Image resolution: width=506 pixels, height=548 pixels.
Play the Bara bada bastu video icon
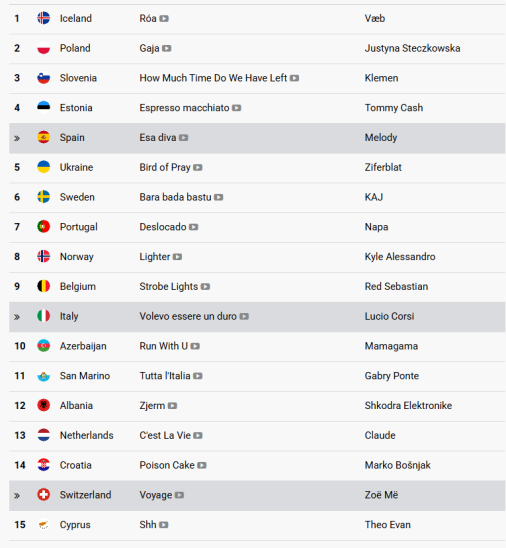click(x=218, y=197)
